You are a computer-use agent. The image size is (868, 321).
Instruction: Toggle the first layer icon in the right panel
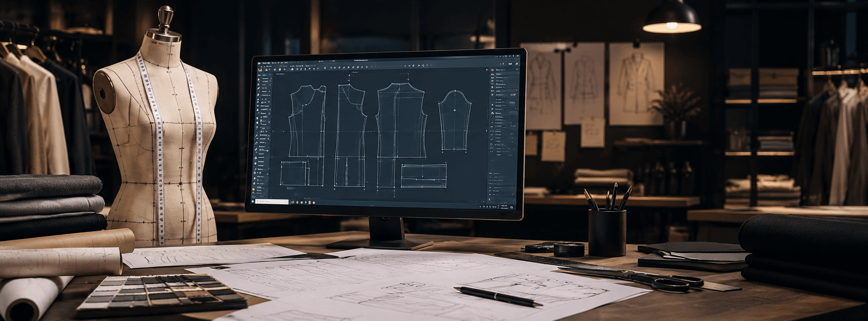point(493,70)
